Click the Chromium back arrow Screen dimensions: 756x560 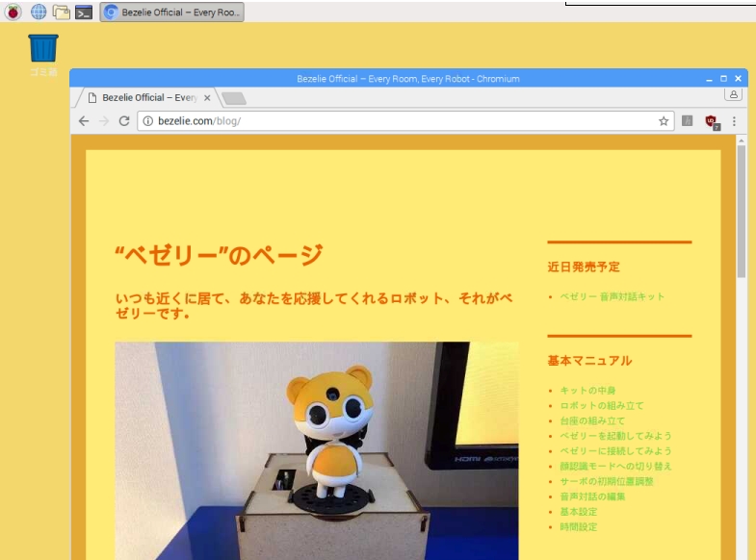coord(84,121)
